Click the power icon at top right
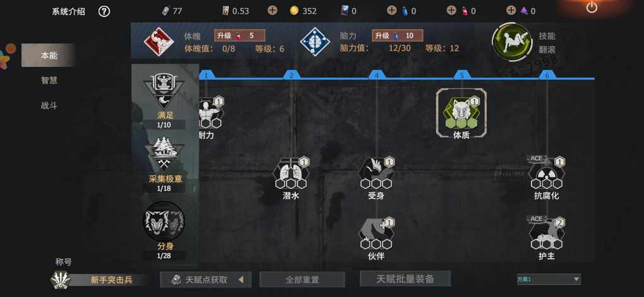644x297 pixels. pyautogui.click(x=592, y=7)
